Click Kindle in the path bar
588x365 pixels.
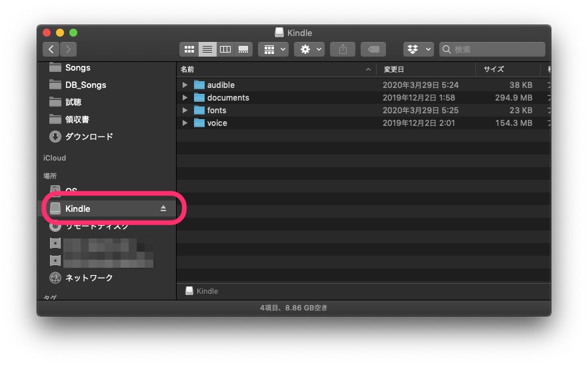coord(202,291)
